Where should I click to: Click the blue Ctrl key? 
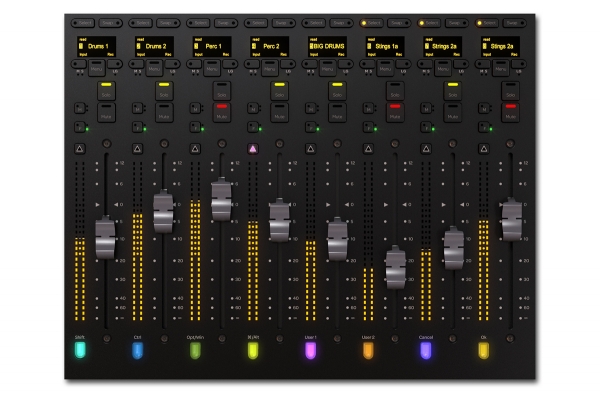click(x=138, y=350)
